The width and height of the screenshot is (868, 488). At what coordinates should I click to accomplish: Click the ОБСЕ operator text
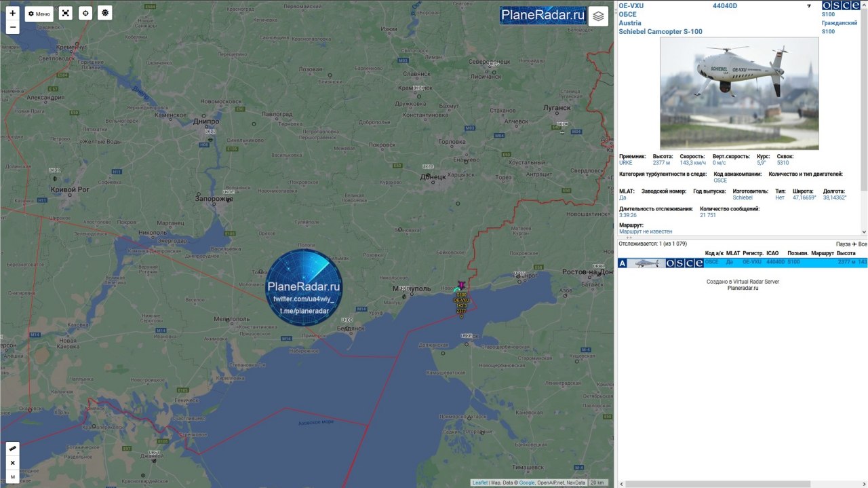pos(627,14)
